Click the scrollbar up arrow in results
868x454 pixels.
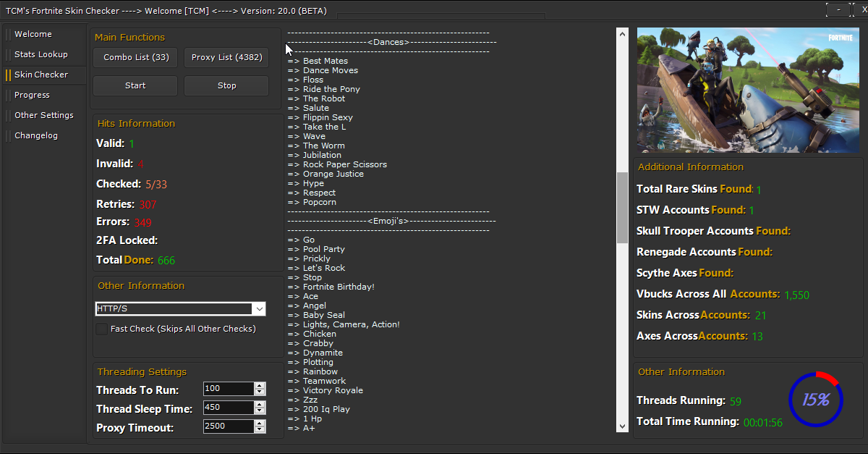[x=622, y=33]
